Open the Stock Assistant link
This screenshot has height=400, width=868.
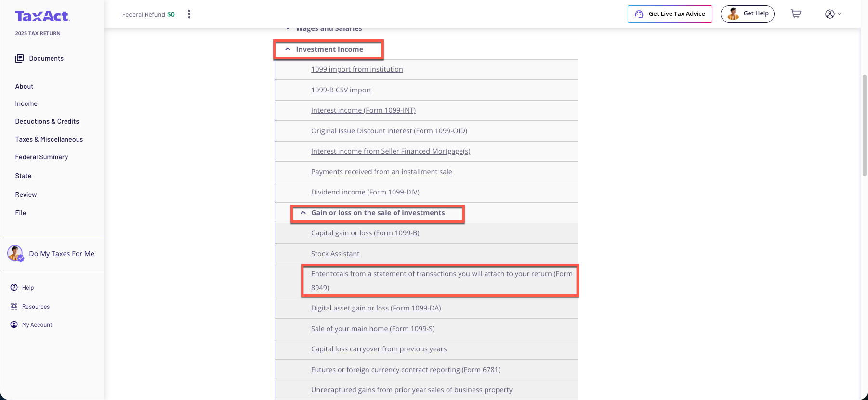click(335, 254)
